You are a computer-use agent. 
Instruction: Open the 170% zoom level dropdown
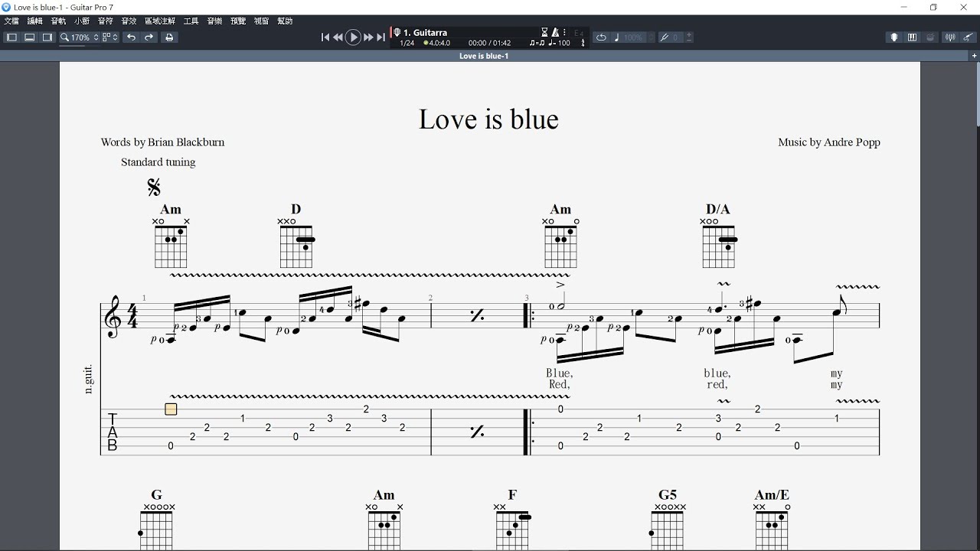click(85, 37)
